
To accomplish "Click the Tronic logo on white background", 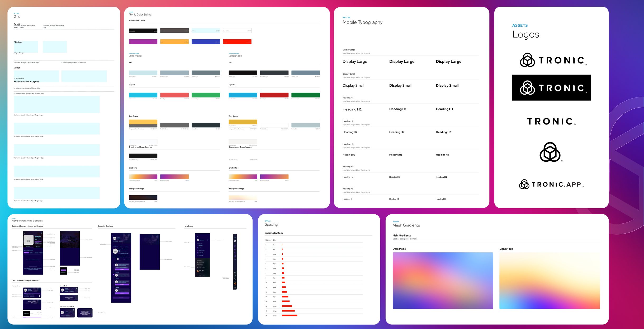I will coord(553,60).
